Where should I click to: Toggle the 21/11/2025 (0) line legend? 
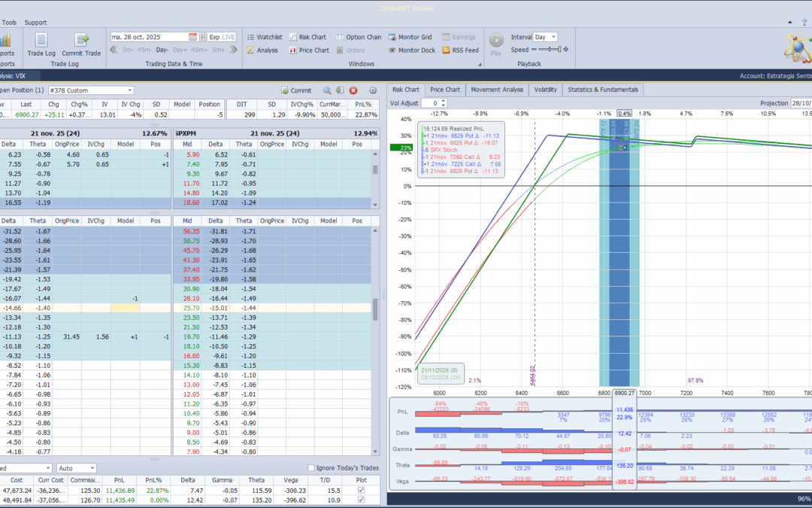click(x=440, y=370)
